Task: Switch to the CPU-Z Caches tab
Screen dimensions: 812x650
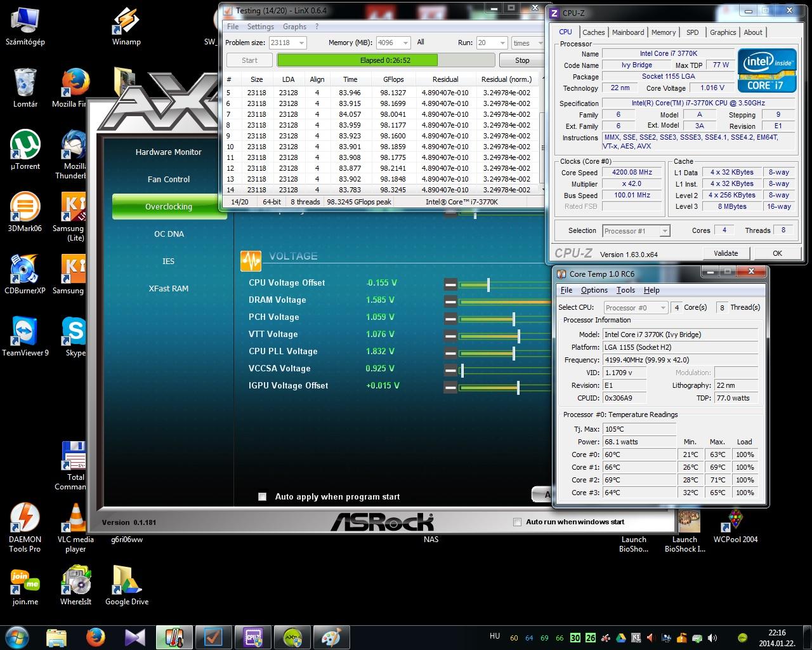Action: pyautogui.click(x=593, y=32)
